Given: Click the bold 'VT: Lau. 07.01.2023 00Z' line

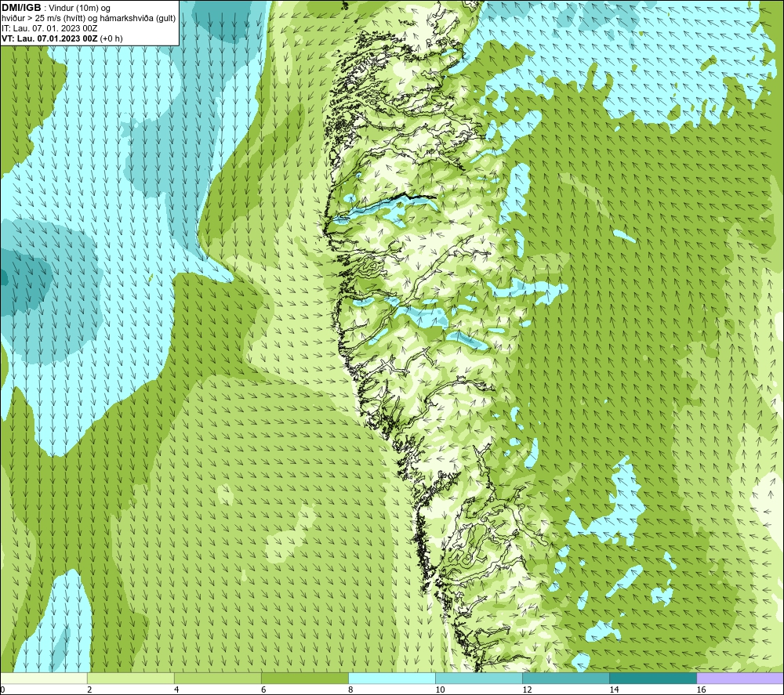Looking at the screenshot, I should coord(49,38).
